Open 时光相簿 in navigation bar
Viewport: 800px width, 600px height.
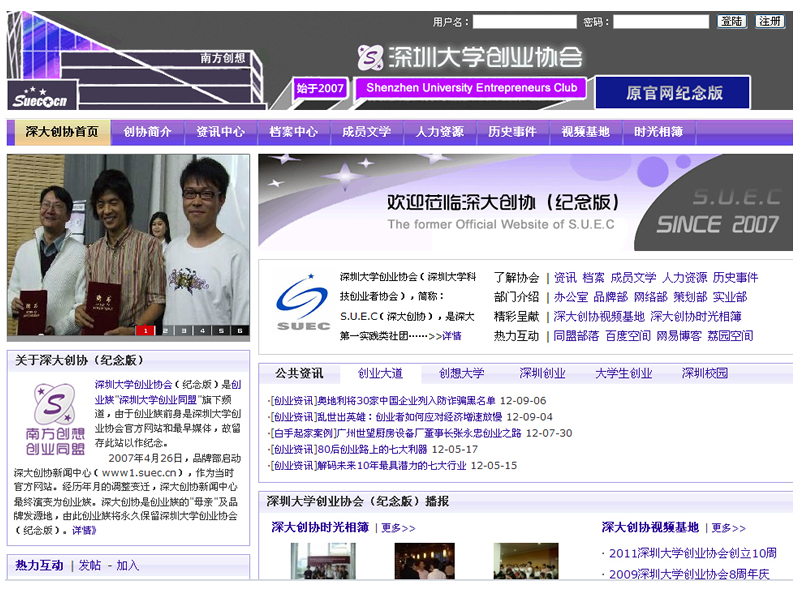[658, 132]
